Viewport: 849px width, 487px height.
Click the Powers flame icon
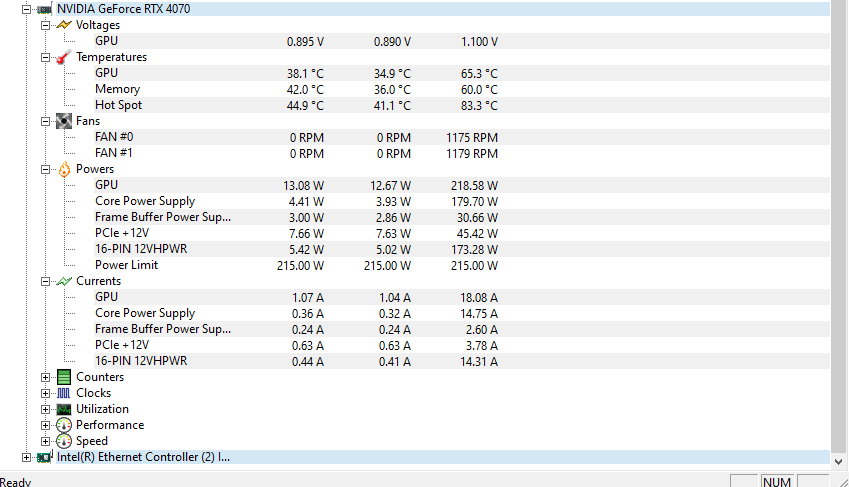point(64,169)
